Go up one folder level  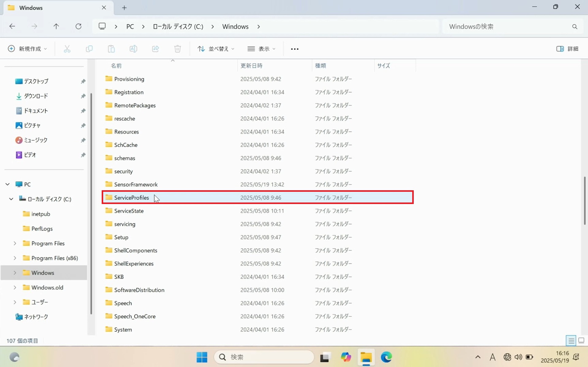(x=56, y=26)
